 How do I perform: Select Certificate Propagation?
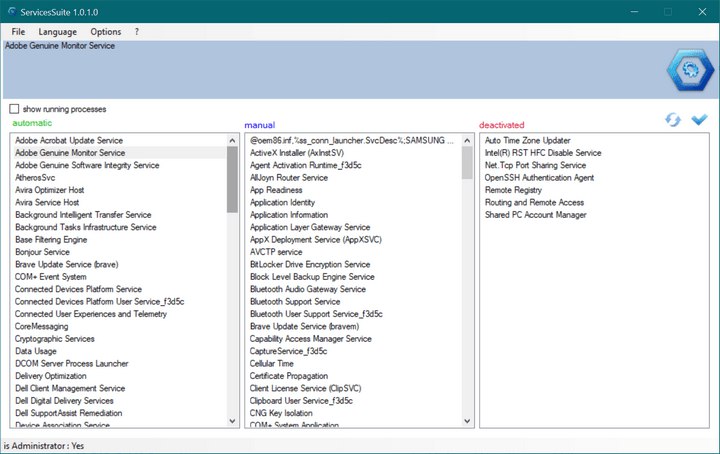pyautogui.click(x=288, y=376)
